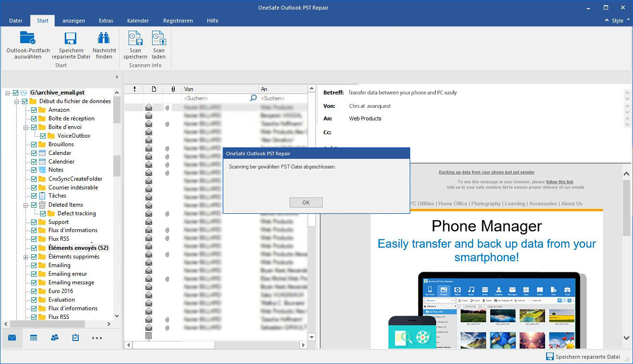Uncheck the Defect tracking checkbox
633x364 pixels.
click(43, 213)
